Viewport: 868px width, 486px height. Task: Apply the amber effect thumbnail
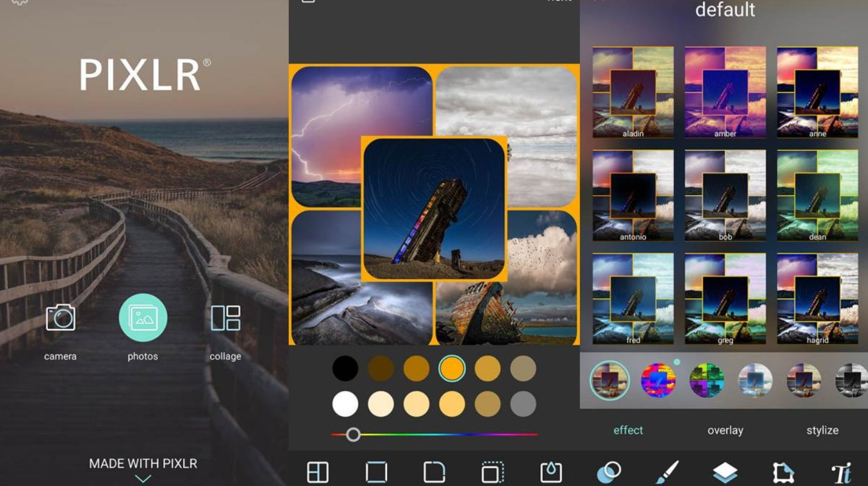click(725, 93)
